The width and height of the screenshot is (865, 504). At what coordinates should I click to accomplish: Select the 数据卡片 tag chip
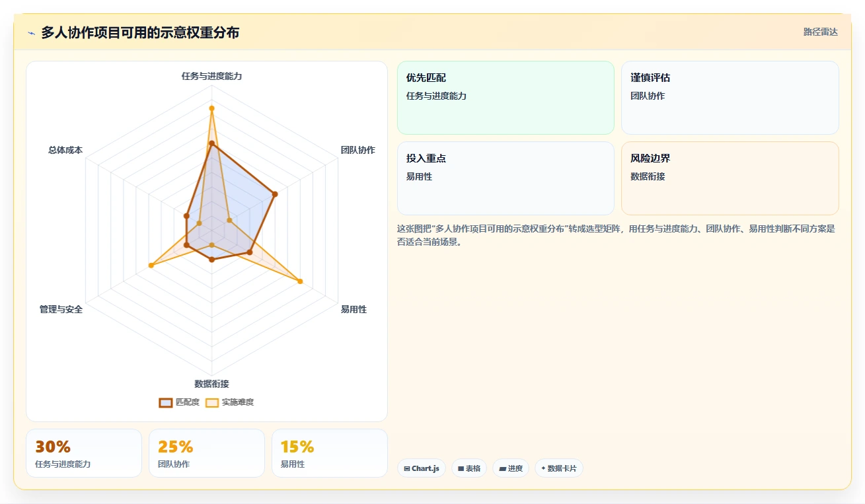(559, 468)
